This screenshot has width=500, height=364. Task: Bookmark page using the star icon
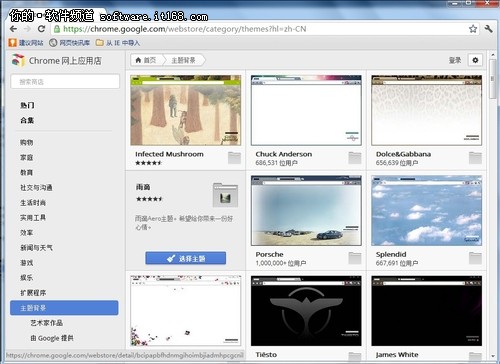[473, 29]
